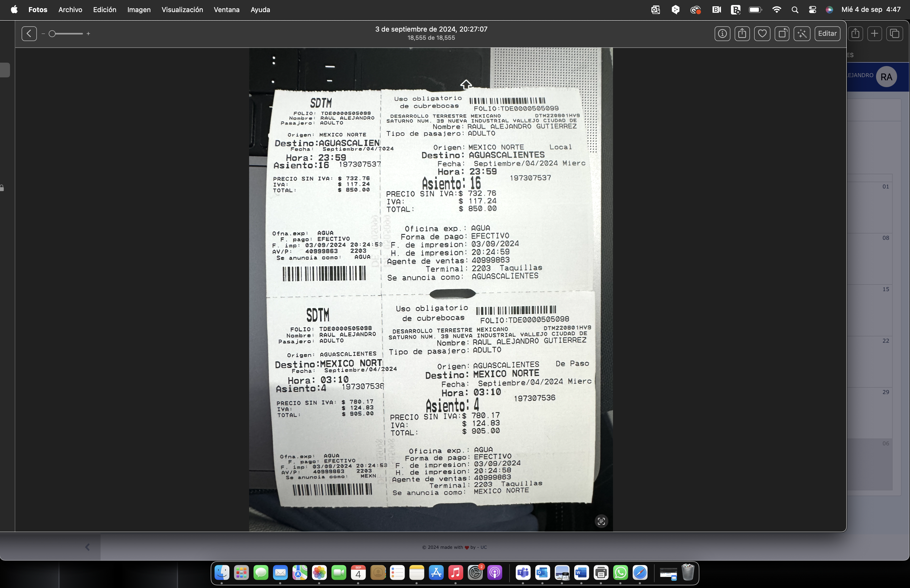Open Messages from the Dock
910x588 pixels.
click(260, 572)
